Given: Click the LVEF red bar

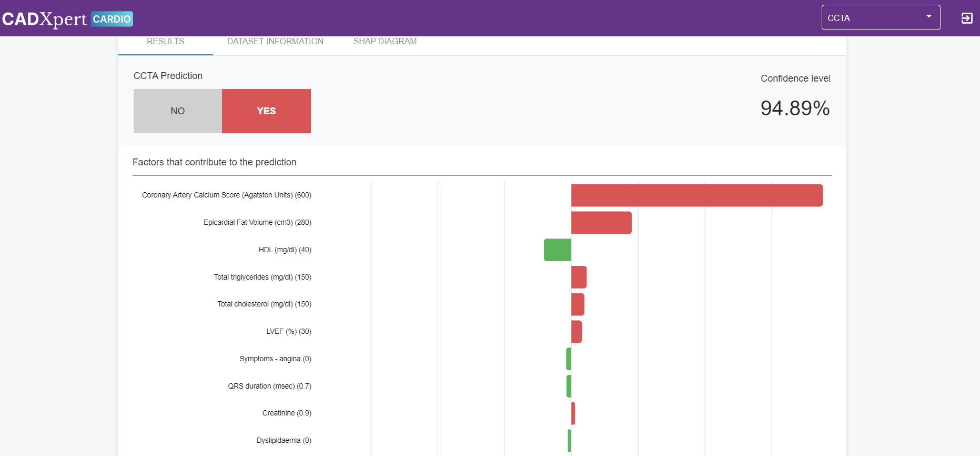Looking at the screenshot, I should (577, 332).
